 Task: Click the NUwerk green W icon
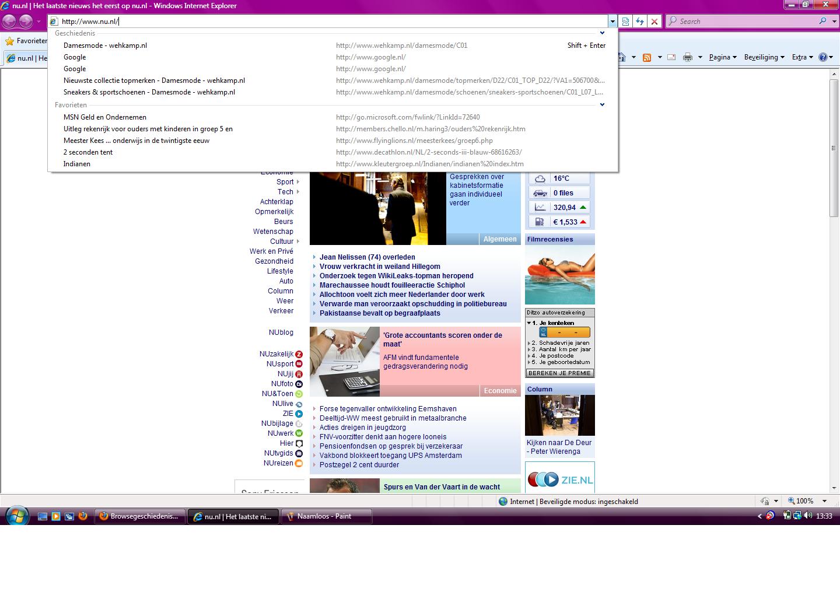point(299,433)
